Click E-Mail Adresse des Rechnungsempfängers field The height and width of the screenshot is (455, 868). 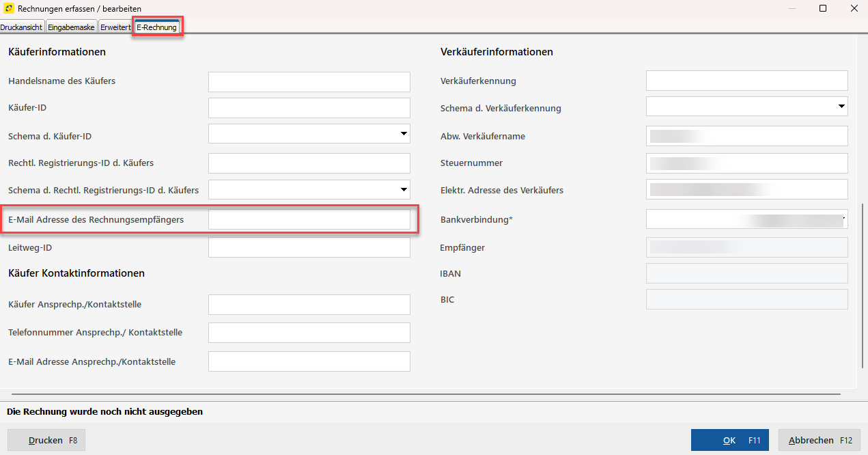[309, 219]
